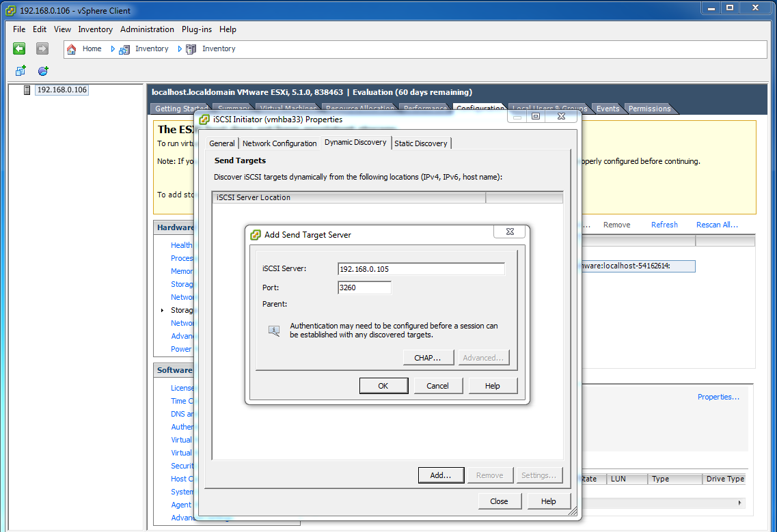The width and height of the screenshot is (777, 532).
Task: Click Help in Add Send Target Server dialog
Action: point(493,386)
